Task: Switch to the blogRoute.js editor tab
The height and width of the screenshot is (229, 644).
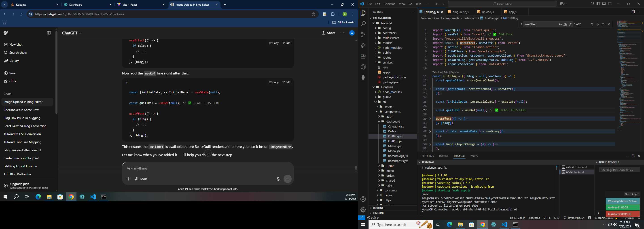Action: (460, 12)
